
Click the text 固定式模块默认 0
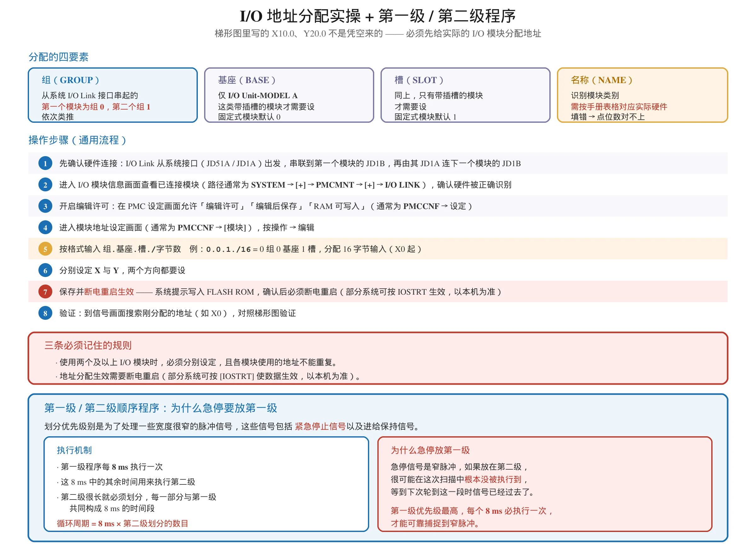point(249,117)
